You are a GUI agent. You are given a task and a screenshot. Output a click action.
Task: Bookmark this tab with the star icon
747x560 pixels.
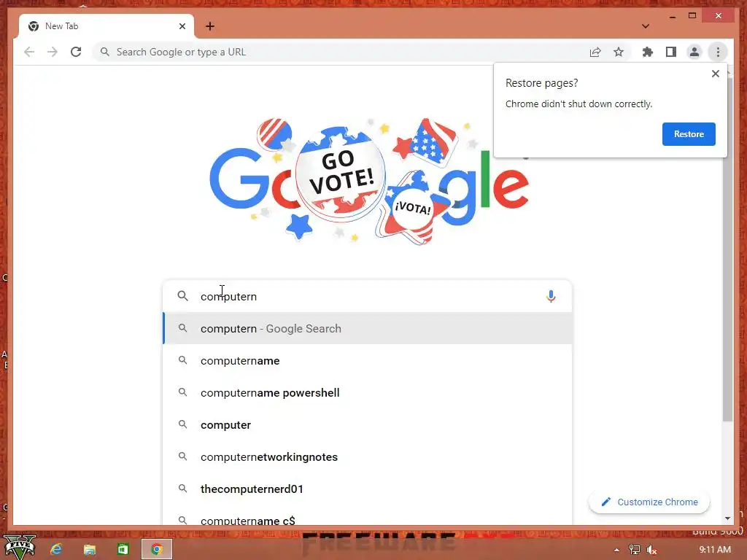(619, 52)
